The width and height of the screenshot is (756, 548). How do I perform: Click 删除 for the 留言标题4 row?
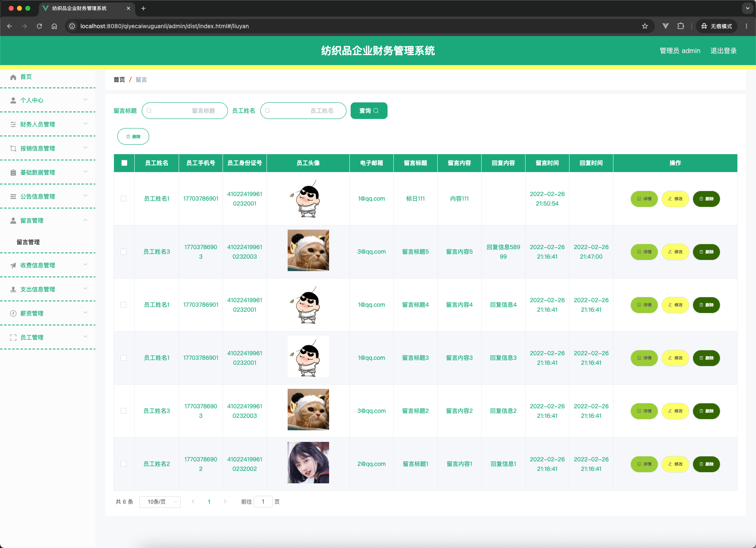[x=706, y=305]
